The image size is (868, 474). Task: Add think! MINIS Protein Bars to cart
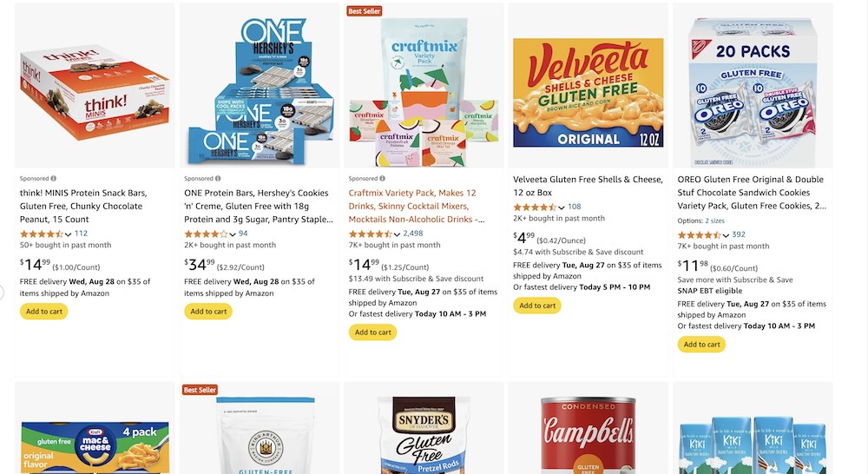pyautogui.click(x=44, y=311)
